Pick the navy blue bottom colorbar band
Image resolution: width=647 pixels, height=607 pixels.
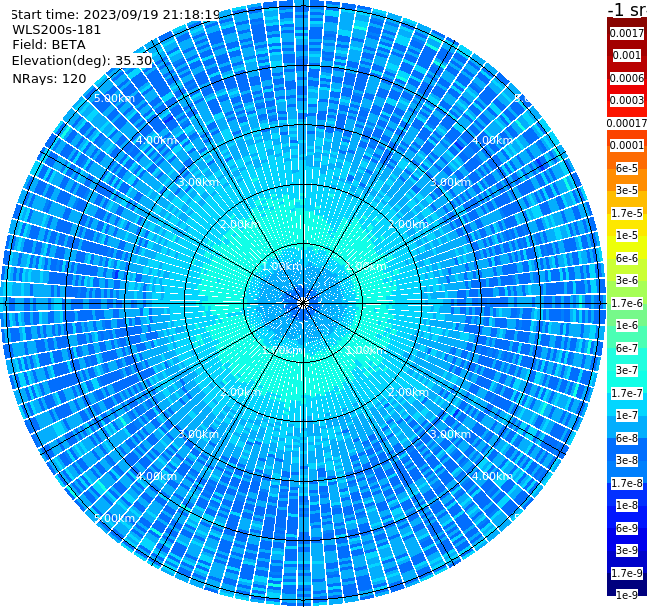click(x=627, y=584)
